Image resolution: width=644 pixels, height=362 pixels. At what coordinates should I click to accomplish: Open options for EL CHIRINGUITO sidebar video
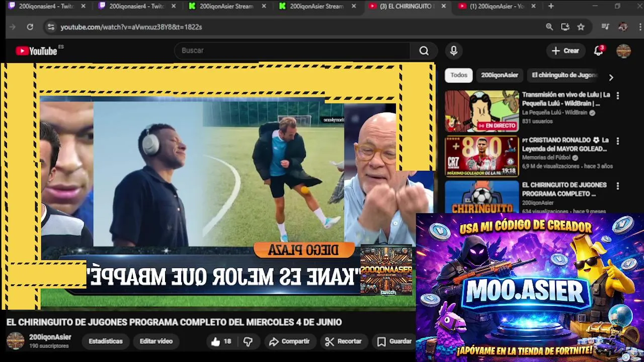click(618, 186)
